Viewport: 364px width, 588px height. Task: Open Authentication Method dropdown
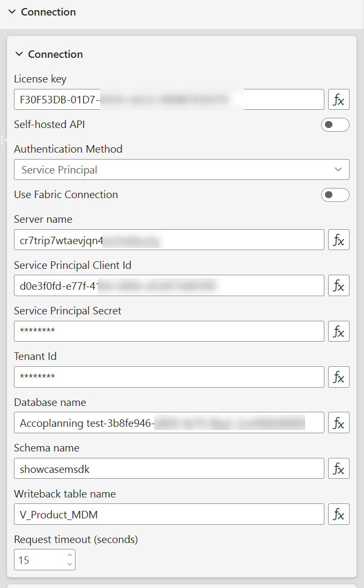tap(181, 170)
